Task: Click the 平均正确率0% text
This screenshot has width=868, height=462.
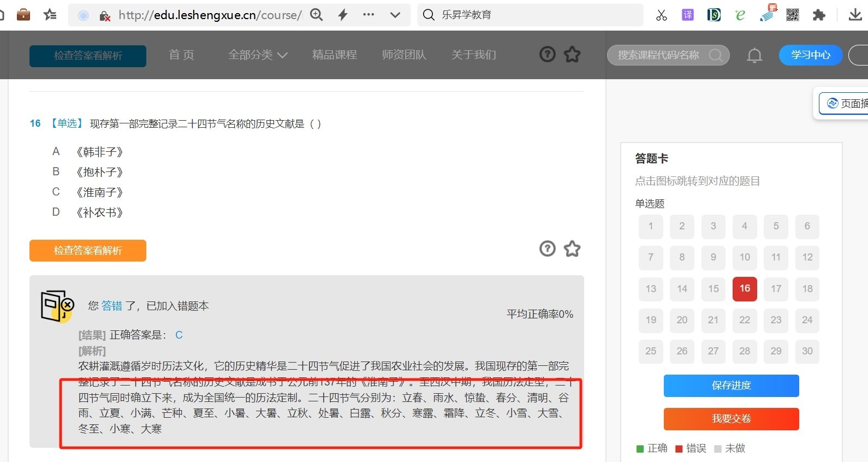Action: 540,314
